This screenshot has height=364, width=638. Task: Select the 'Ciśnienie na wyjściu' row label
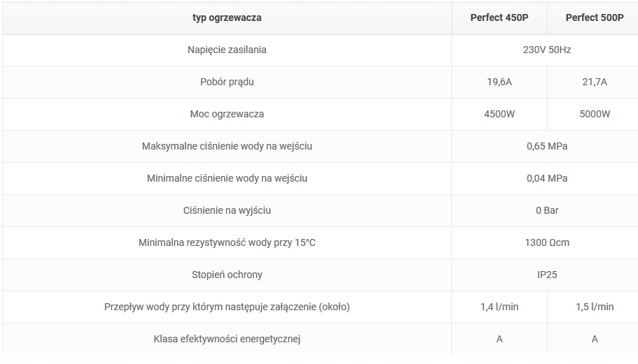[227, 210]
